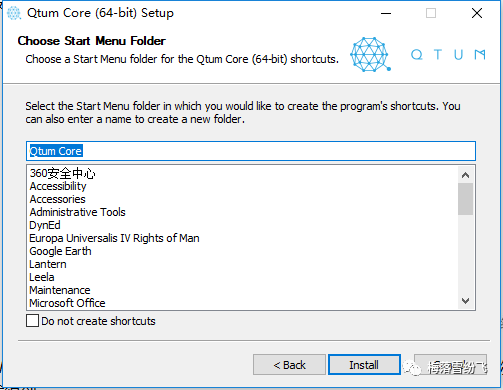Click the Qtum globe logo in header
Screen dimensions: 503x390
370,54
